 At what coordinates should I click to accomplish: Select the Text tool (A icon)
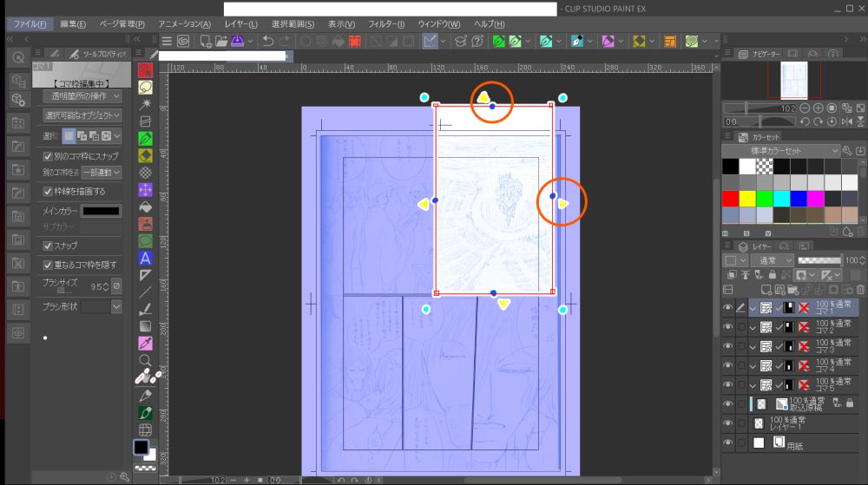(x=146, y=258)
